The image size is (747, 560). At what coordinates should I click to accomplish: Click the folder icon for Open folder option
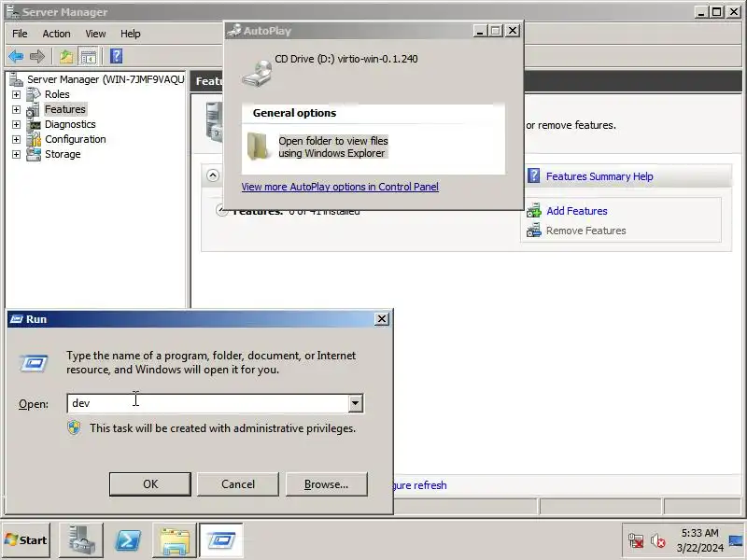[x=258, y=147]
